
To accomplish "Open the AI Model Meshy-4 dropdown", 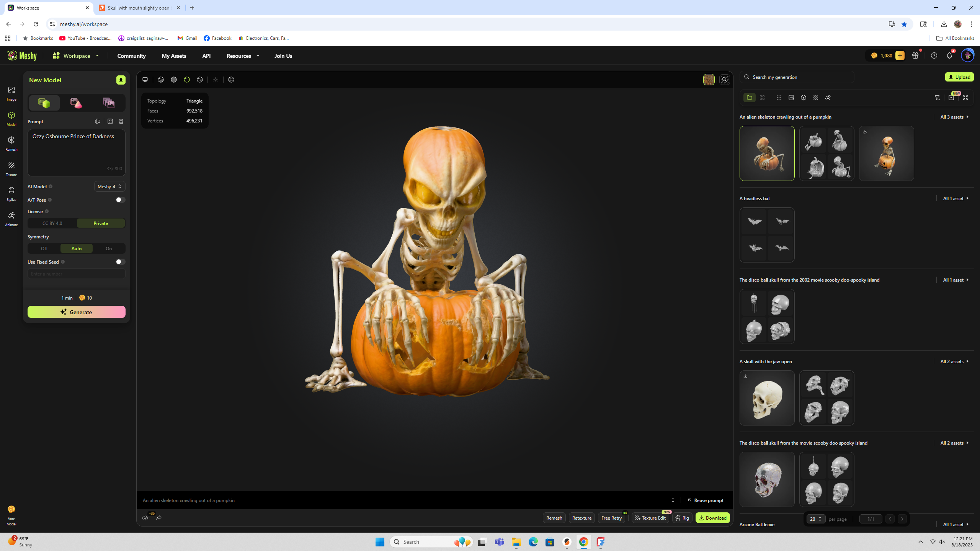I will [x=109, y=186].
